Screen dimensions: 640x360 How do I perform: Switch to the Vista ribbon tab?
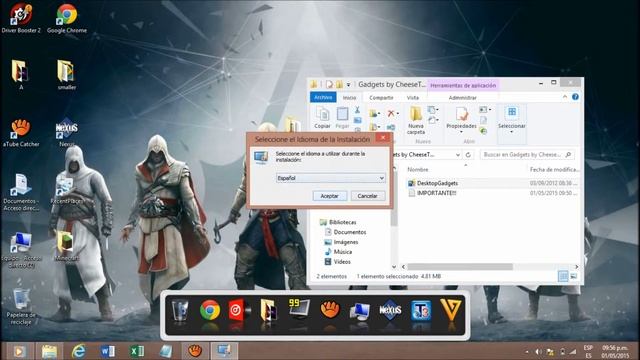tap(413, 98)
